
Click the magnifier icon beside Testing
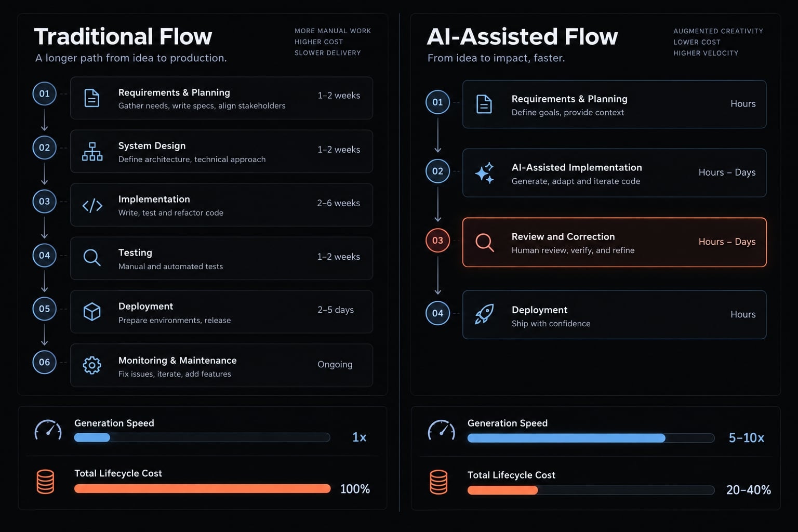click(92, 258)
